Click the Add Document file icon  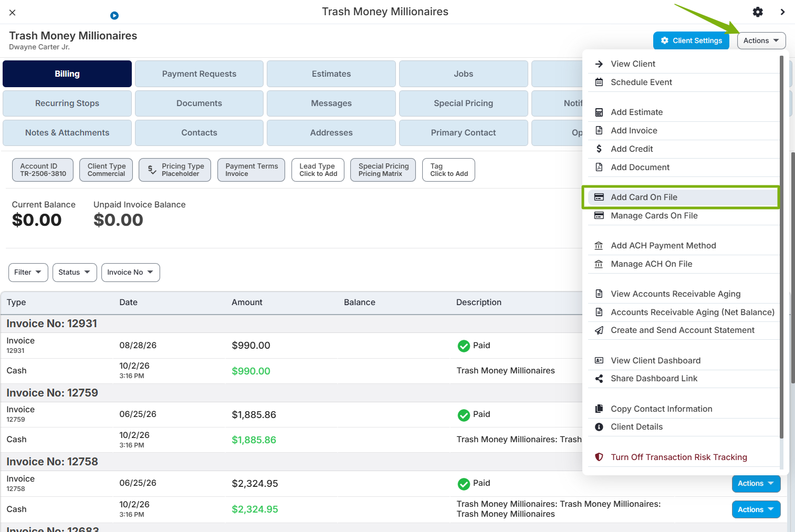[x=599, y=168]
